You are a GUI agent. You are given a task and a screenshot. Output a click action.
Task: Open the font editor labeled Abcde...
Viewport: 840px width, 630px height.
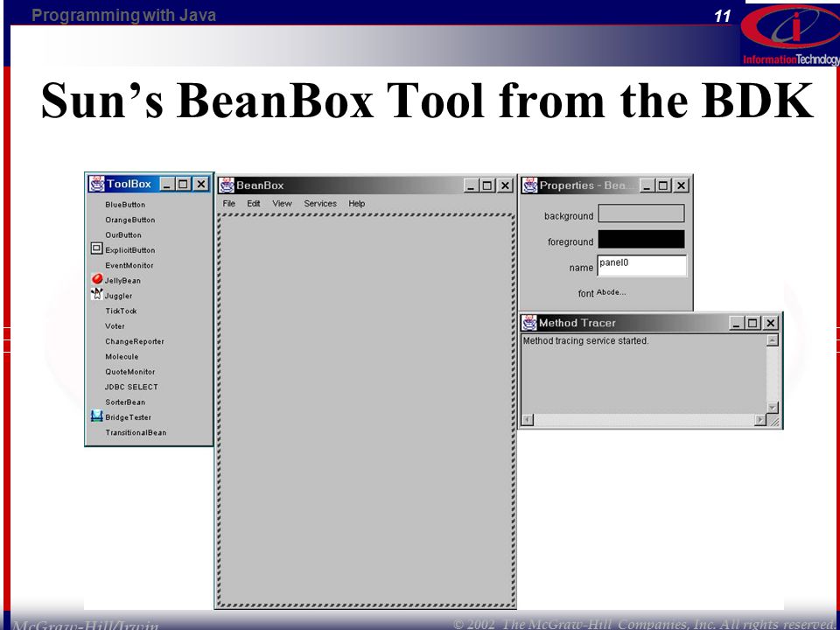611,292
